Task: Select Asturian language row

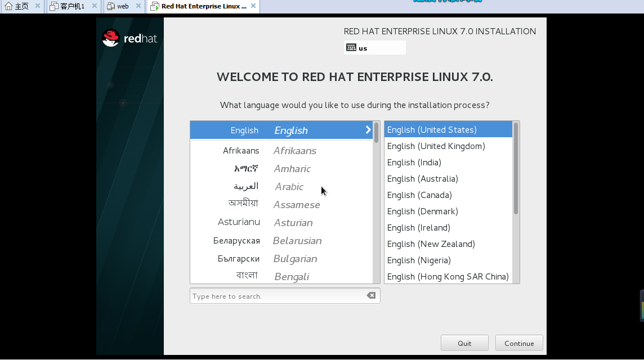Action: pos(281,223)
